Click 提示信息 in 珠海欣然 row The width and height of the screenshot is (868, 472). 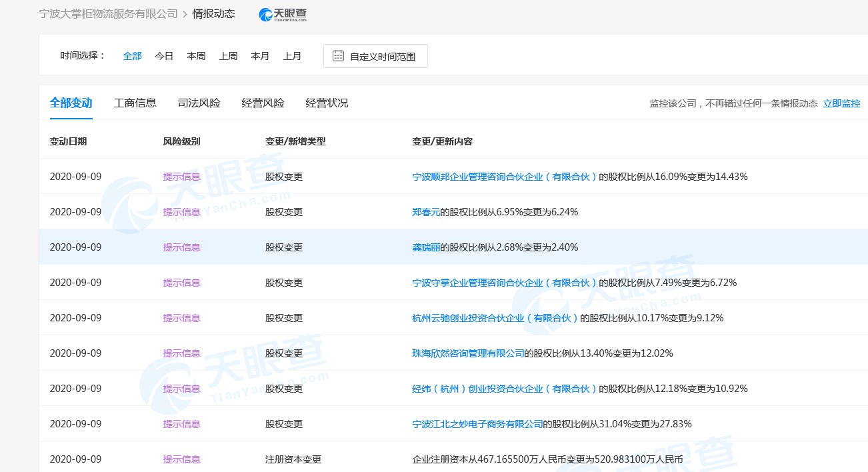pyautogui.click(x=181, y=353)
